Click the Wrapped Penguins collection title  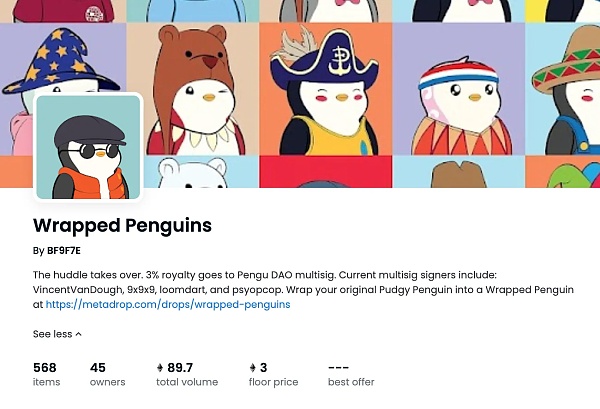[122, 225]
